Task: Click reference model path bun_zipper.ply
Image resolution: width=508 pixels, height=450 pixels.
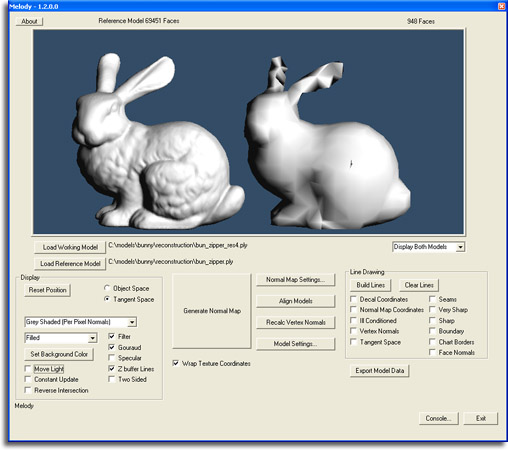Action: pyautogui.click(x=171, y=262)
